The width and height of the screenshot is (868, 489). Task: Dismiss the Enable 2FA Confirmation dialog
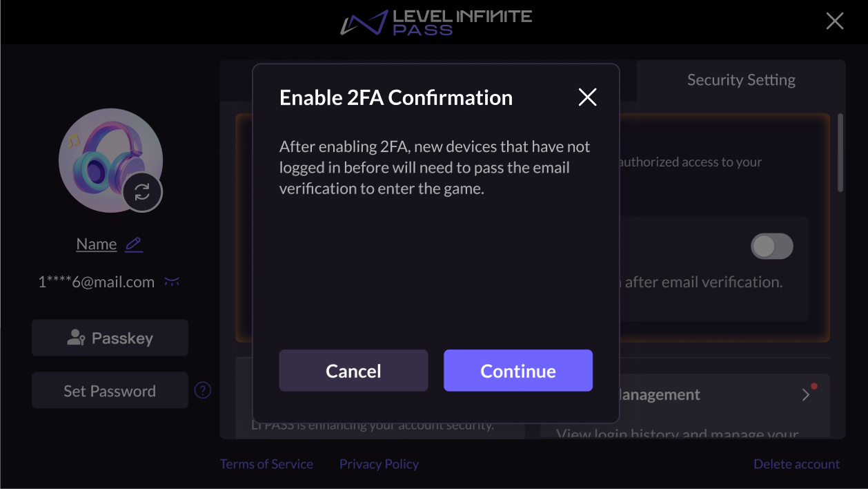coord(587,97)
